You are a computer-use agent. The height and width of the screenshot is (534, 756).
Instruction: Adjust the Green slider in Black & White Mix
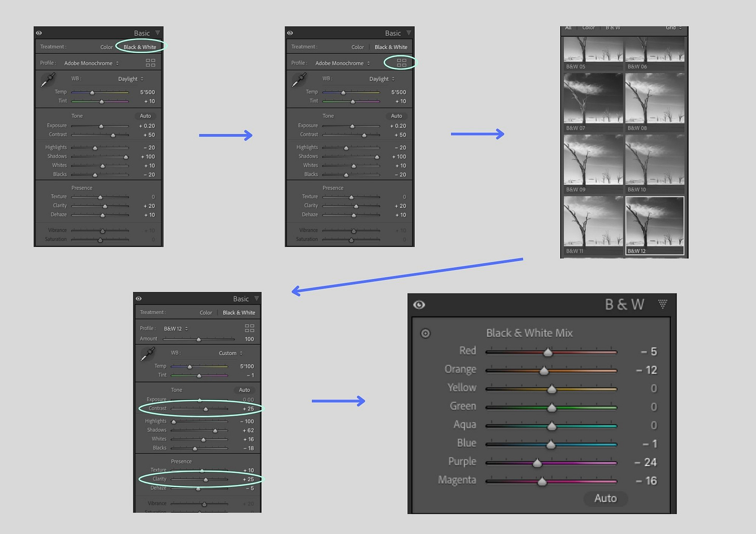point(551,407)
